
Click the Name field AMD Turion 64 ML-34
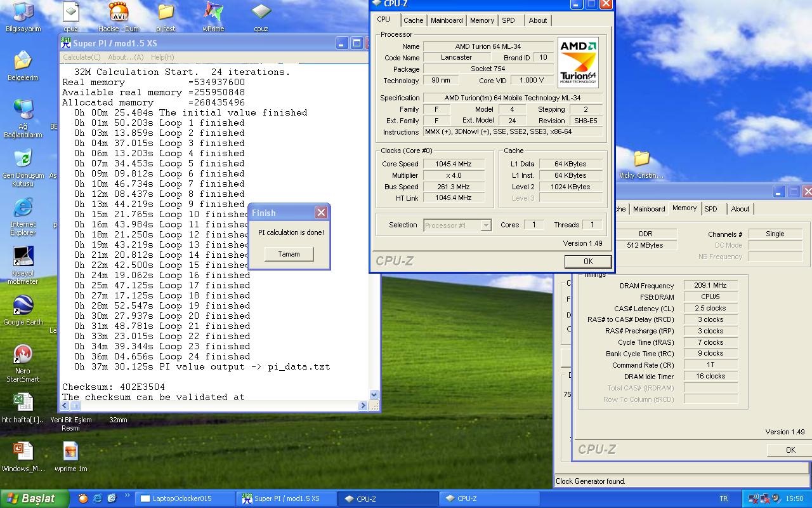[488, 46]
